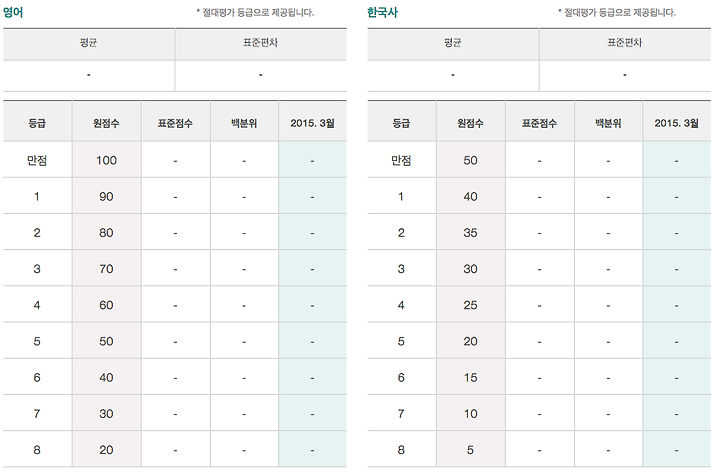This screenshot has height=474, width=720.
Task: Select the 만점 row label in 한국사 table
Action: coord(401,160)
